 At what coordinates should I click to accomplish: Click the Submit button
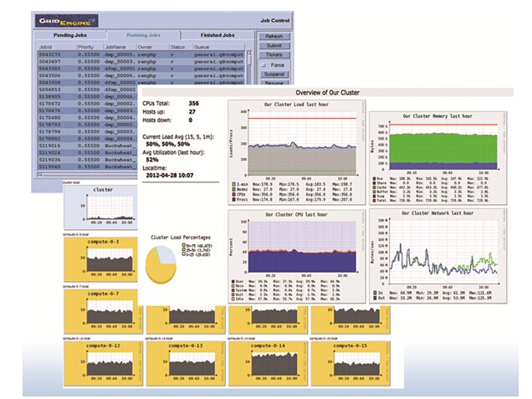point(273,46)
